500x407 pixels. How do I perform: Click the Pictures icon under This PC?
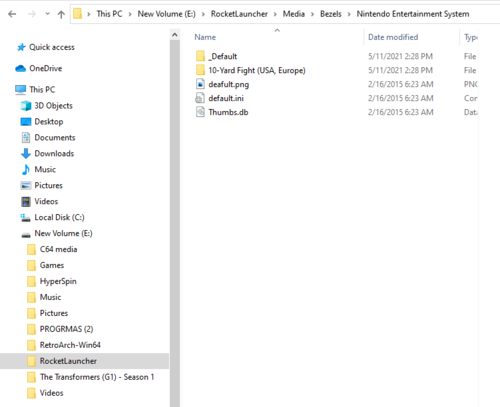pos(26,186)
